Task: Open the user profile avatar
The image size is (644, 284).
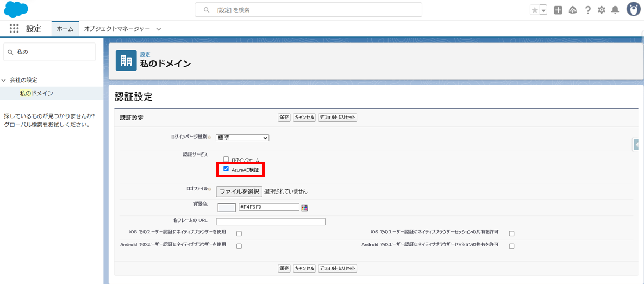Action: pyautogui.click(x=633, y=9)
